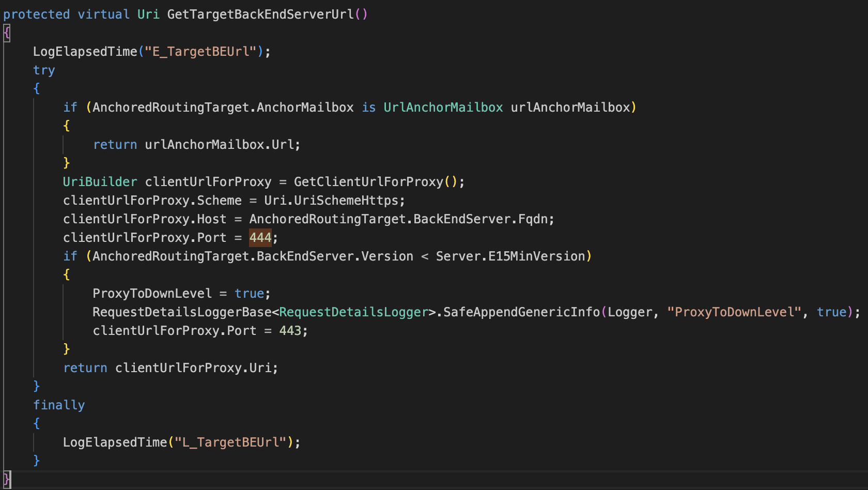Viewport: 868px width, 490px height.
Task: Click the "E_TargetBEUrl" string literal
Action: click(200, 52)
